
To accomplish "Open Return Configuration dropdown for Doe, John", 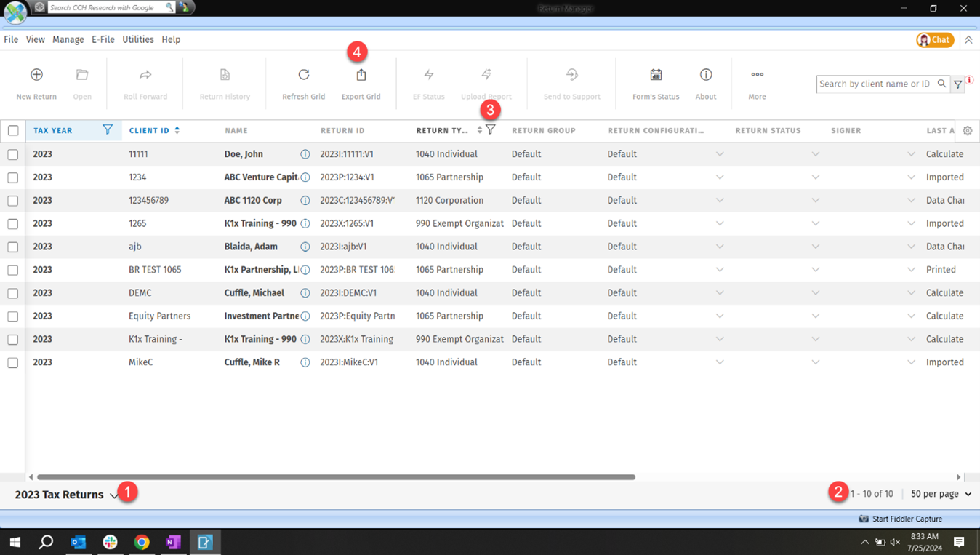I will (x=720, y=154).
